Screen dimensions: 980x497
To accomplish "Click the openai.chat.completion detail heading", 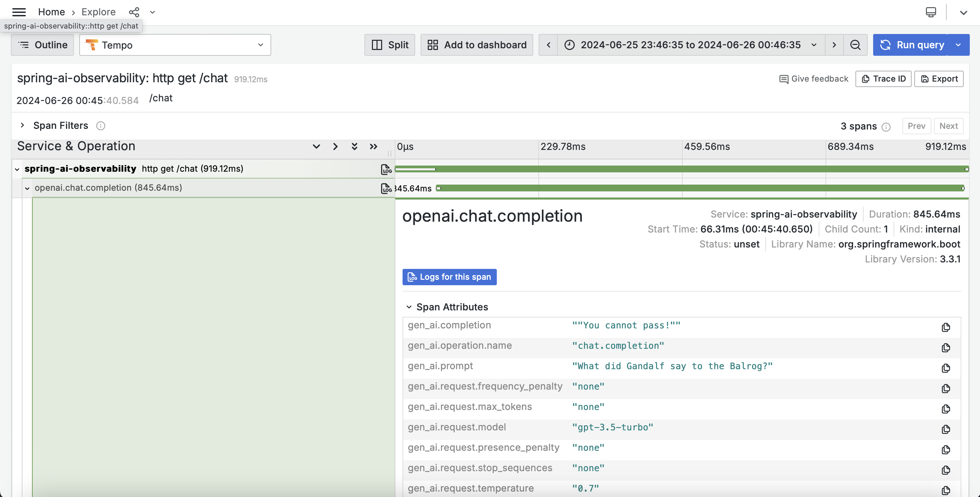I will (x=492, y=216).
